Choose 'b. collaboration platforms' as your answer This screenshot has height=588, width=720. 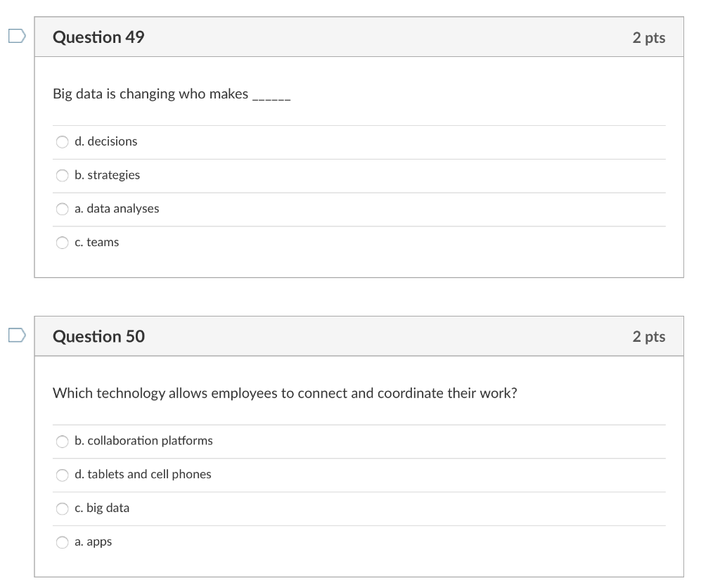click(62, 442)
